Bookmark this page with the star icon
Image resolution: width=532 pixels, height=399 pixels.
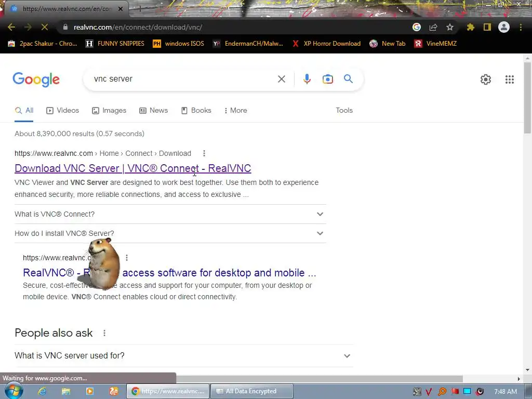(x=450, y=27)
